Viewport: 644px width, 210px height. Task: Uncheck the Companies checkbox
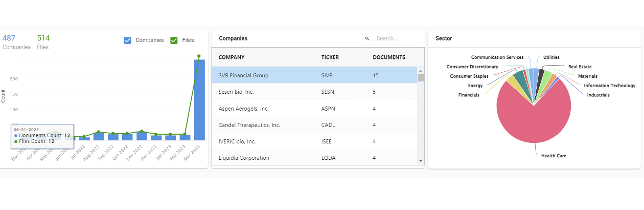pos(128,40)
